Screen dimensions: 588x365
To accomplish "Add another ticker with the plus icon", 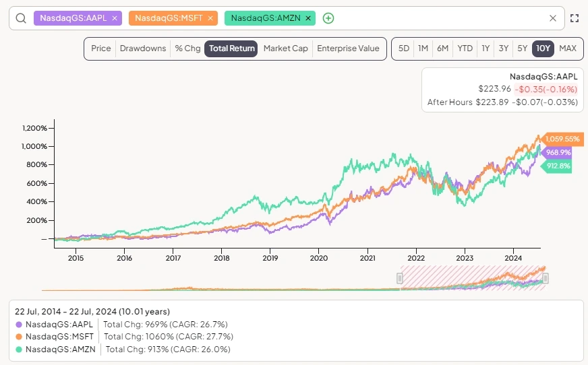I will [328, 18].
